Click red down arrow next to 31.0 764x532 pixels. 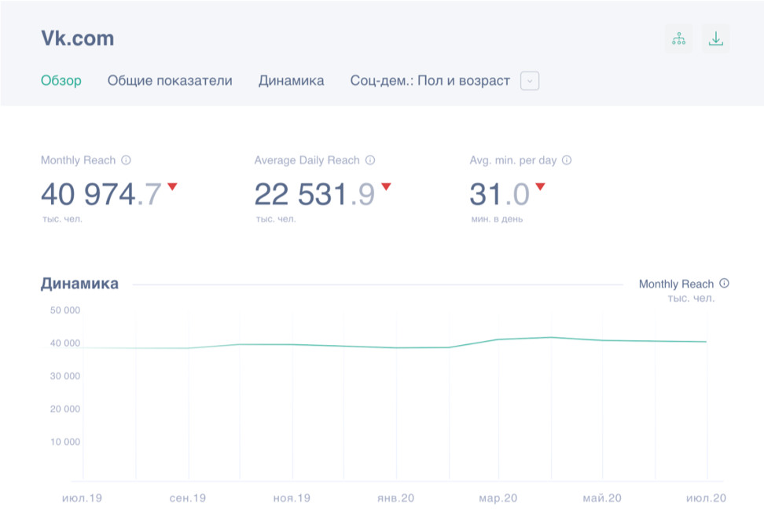pyautogui.click(x=540, y=186)
